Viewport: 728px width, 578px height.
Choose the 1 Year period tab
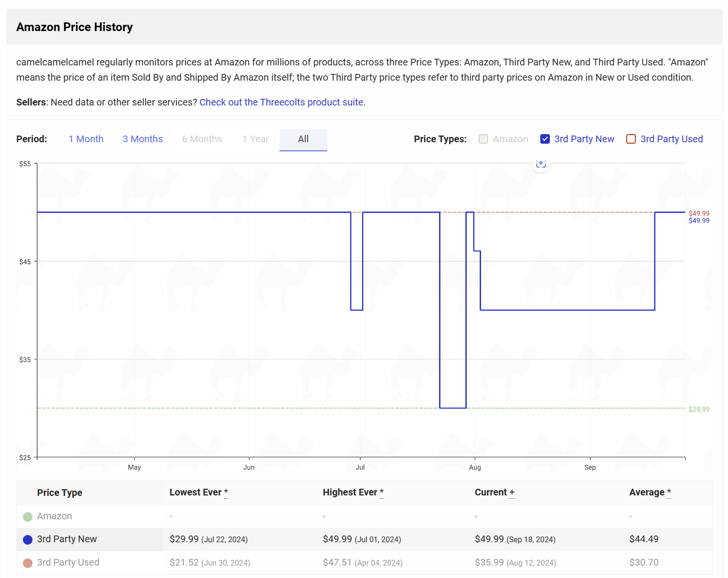pos(255,139)
